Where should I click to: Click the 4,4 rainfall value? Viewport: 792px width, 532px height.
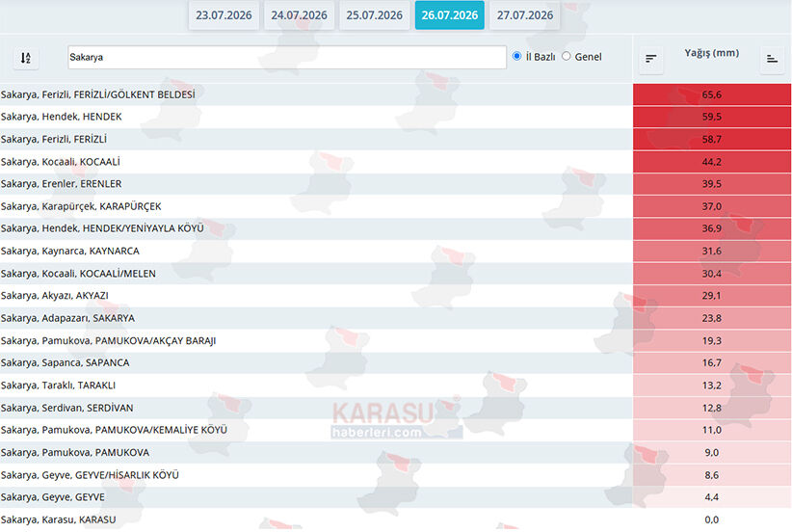[x=712, y=497]
